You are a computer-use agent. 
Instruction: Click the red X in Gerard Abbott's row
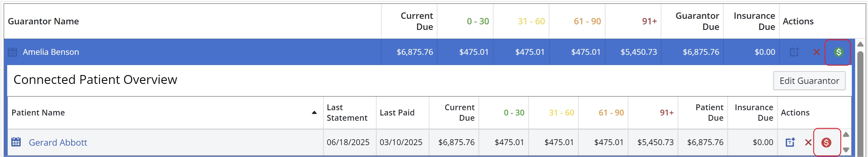808,143
